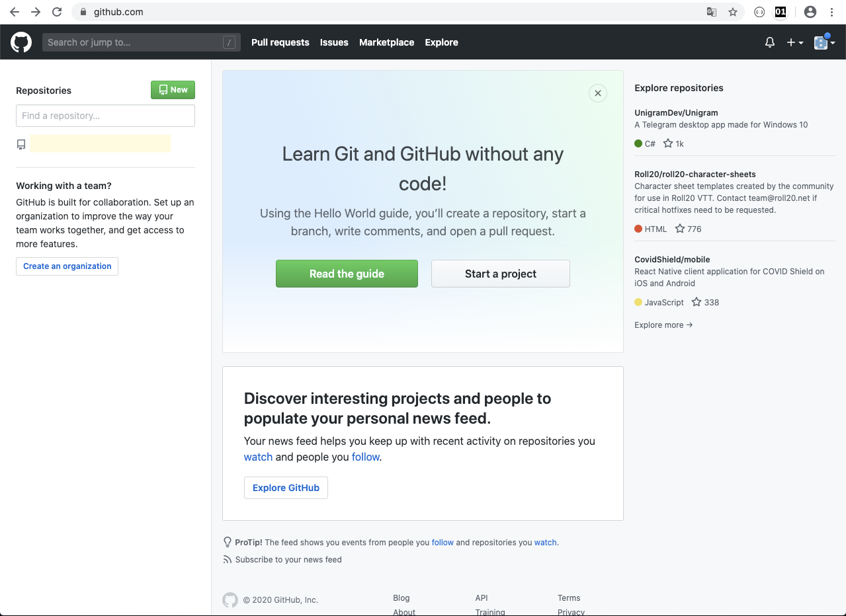Click the RSS feed icon
The height and width of the screenshot is (616, 846).
coord(228,559)
